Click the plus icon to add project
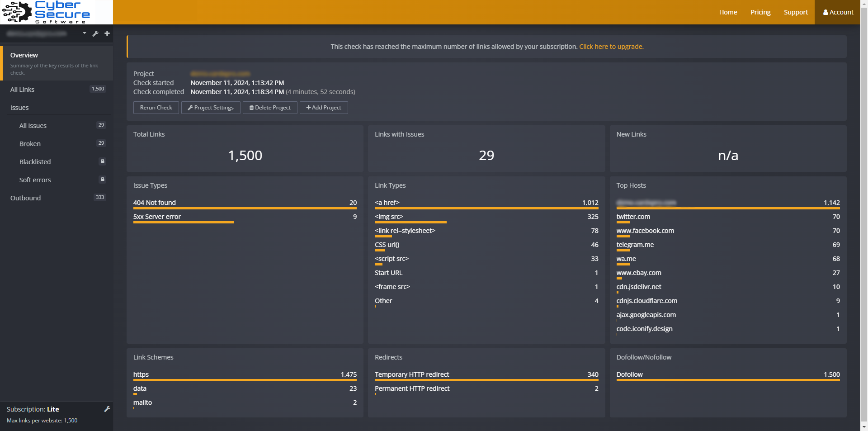868x431 pixels. click(107, 33)
